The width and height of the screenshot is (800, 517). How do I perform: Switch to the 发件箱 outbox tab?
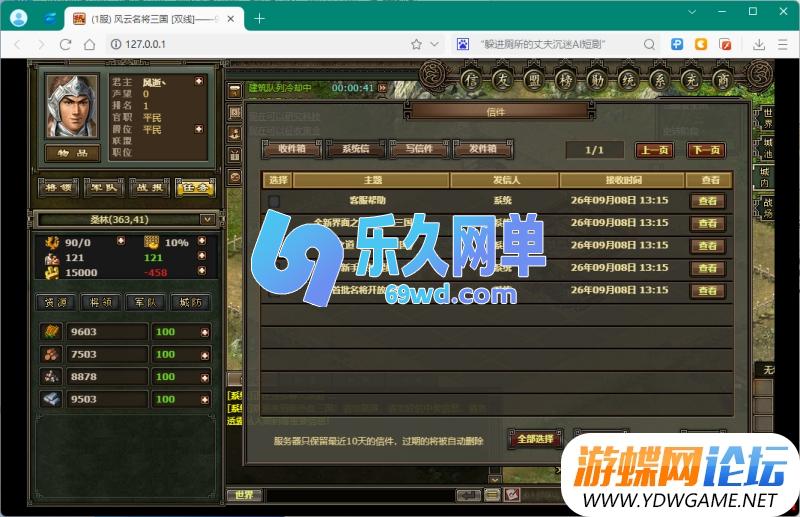click(483, 149)
